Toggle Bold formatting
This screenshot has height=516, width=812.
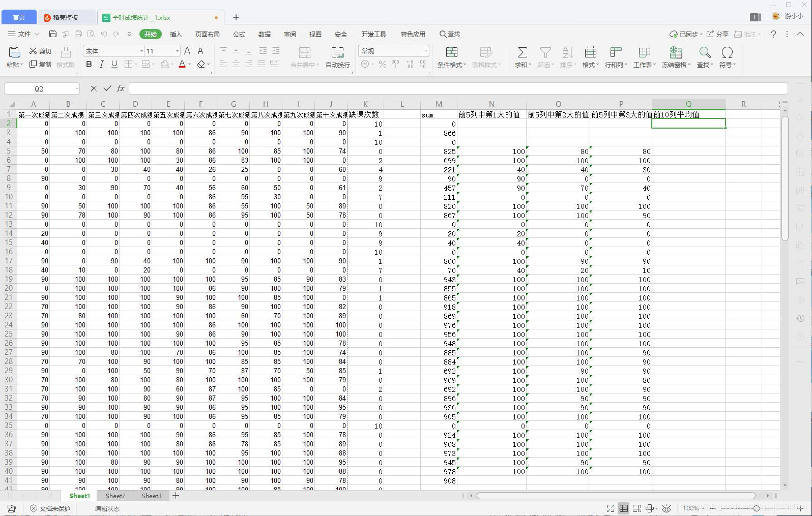(89, 64)
